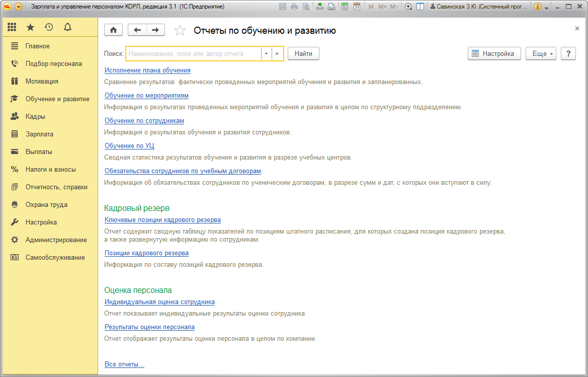Open the Мотивация section

[50, 82]
